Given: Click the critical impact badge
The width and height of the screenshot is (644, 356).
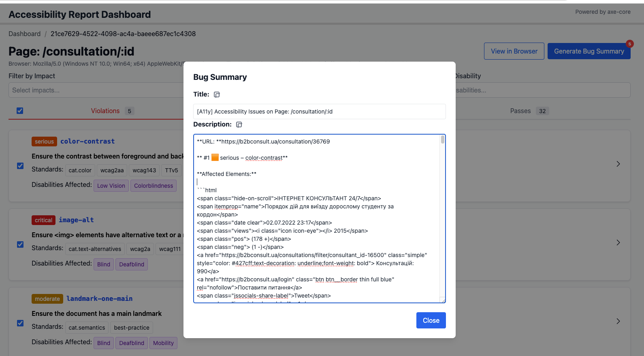Looking at the screenshot, I should 43,220.
